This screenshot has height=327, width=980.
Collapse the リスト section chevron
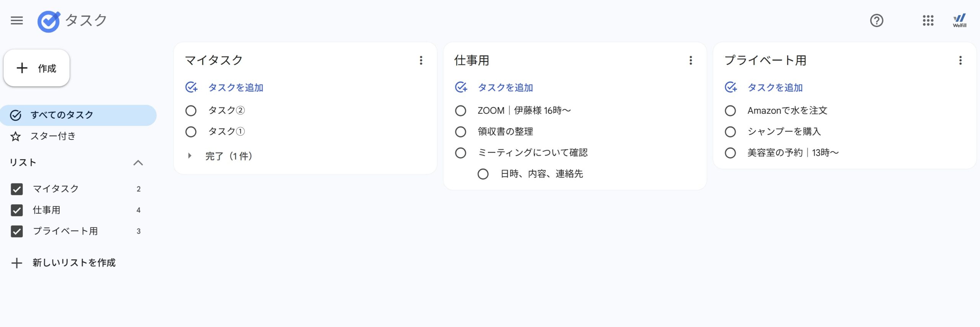(x=138, y=163)
